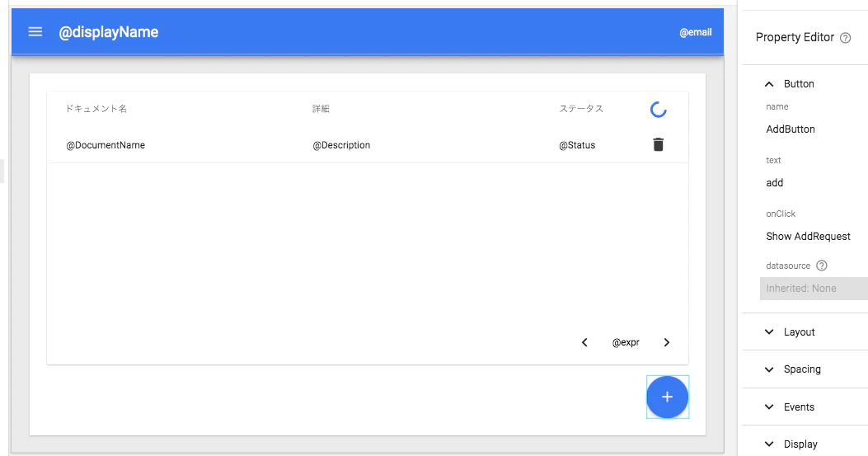Select the @Status cell

577,145
